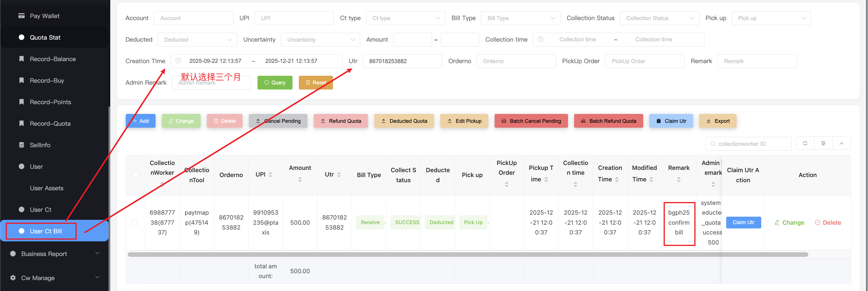Open the Ct type dropdown
The image size is (868, 291).
(405, 18)
